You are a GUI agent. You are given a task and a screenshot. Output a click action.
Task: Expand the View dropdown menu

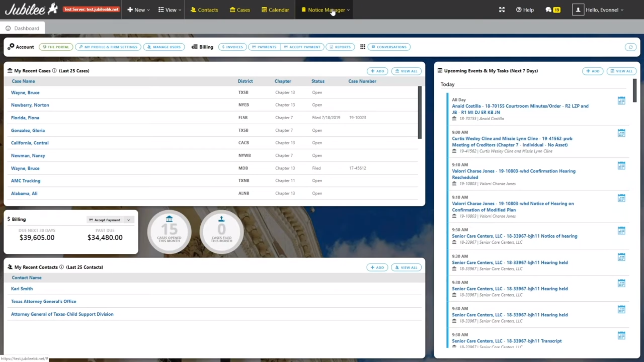pyautogui.click(x=170, y=10)
